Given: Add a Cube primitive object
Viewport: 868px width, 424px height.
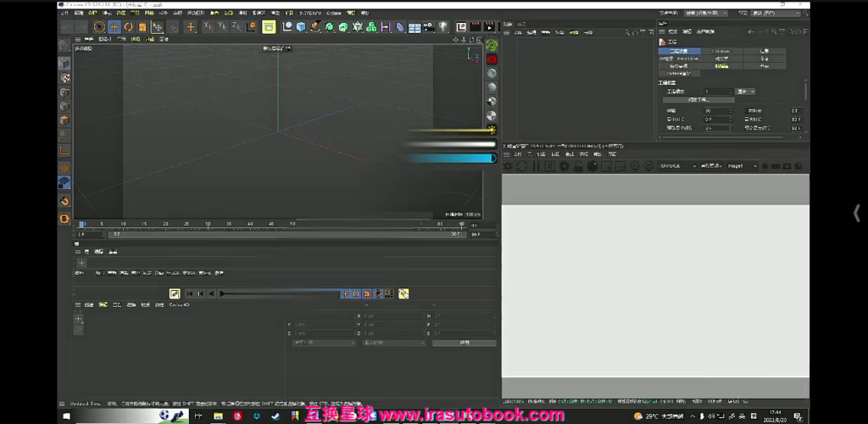Looking at the screenshot, I should click(x=301, y=26).
